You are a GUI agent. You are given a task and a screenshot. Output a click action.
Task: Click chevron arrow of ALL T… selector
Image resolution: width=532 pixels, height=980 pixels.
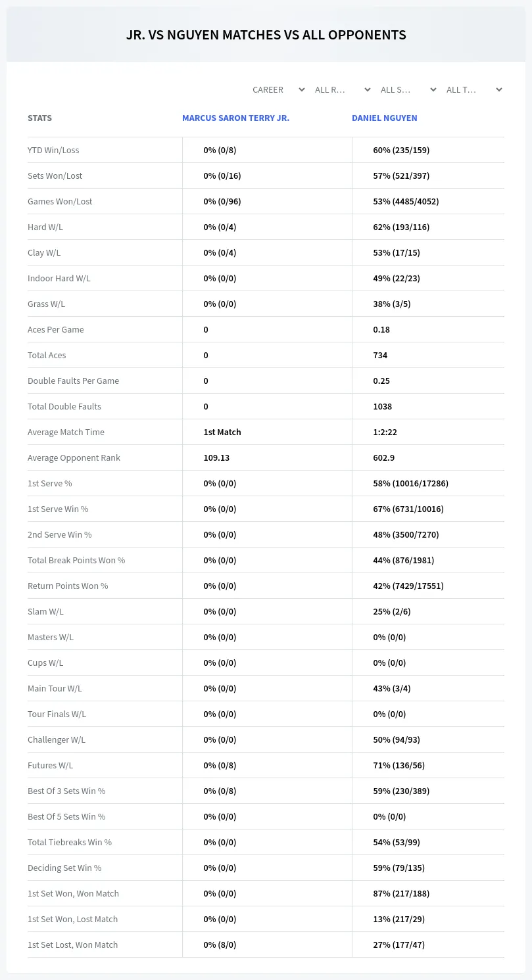[498, 89]
